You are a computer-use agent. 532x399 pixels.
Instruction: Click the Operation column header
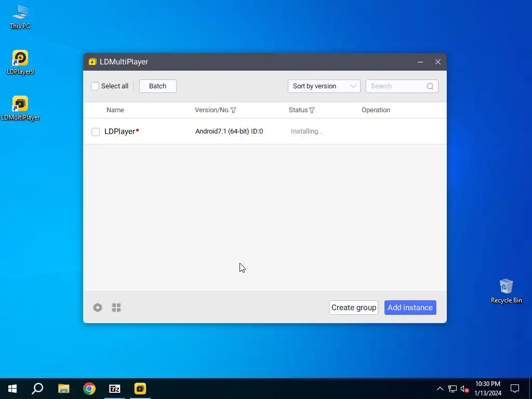tap(376, 110)
